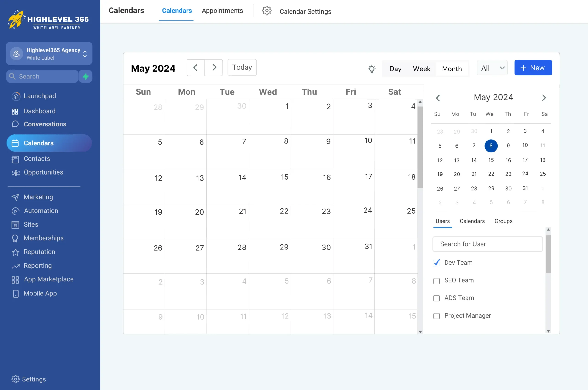Enable the SEO Team checkbox

[436, 281]
